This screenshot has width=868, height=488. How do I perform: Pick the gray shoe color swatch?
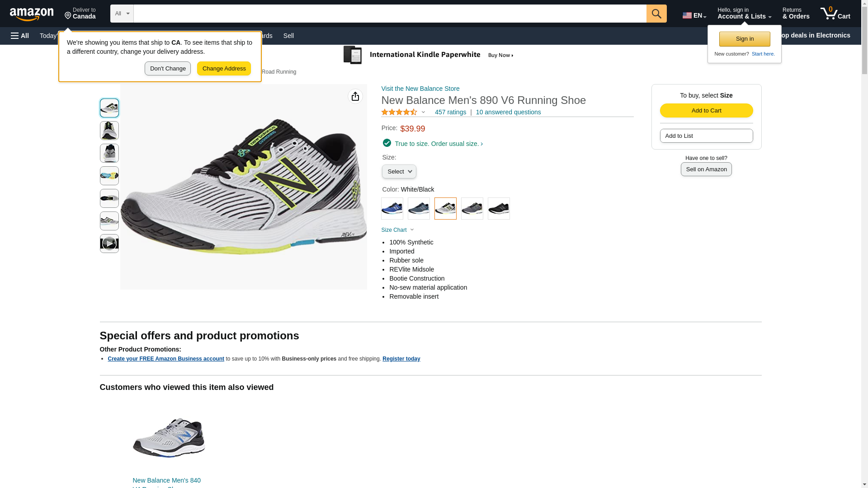[x=472, y=209]
